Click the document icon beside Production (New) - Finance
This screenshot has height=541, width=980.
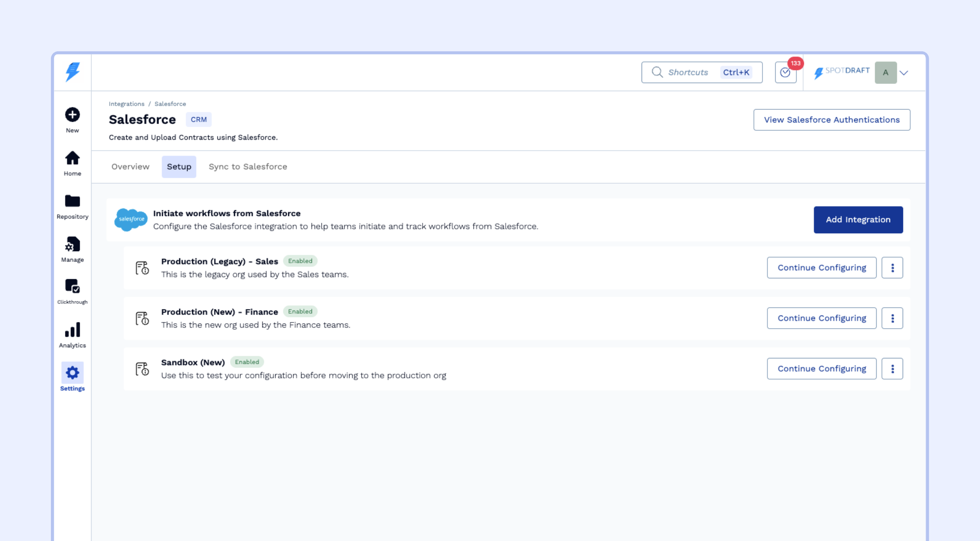pyautogui.click(x=142, y=318)
